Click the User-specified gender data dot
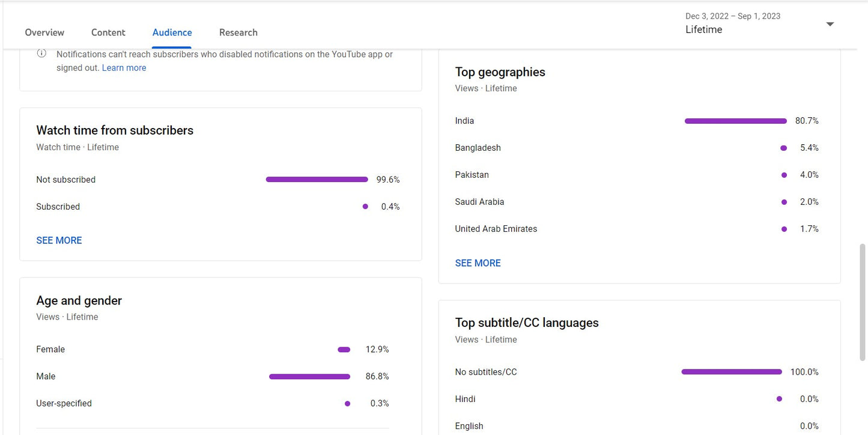Screen dimensions: 868x435 click(x=347, y=404)
